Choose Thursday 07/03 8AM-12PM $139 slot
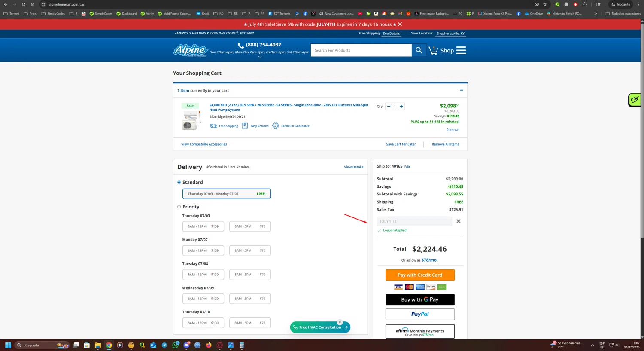Screen dimensions: 644x351 (203, 226)
